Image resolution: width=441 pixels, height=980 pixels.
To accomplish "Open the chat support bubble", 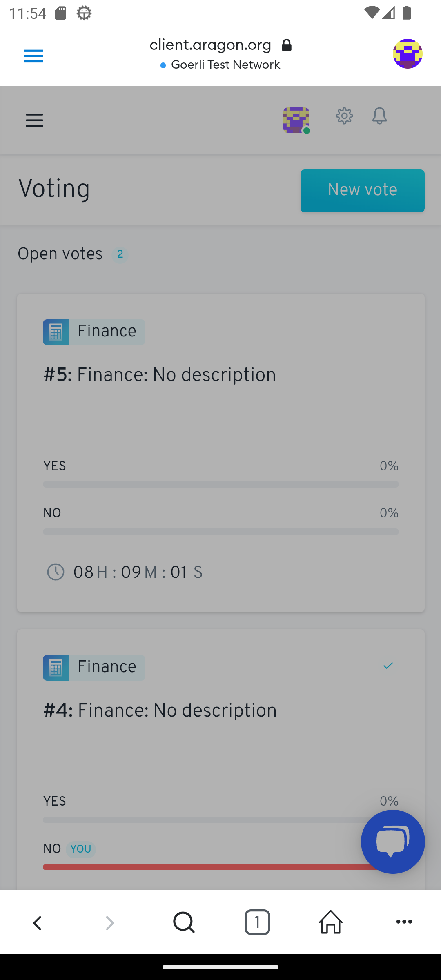I will (392, 842).
